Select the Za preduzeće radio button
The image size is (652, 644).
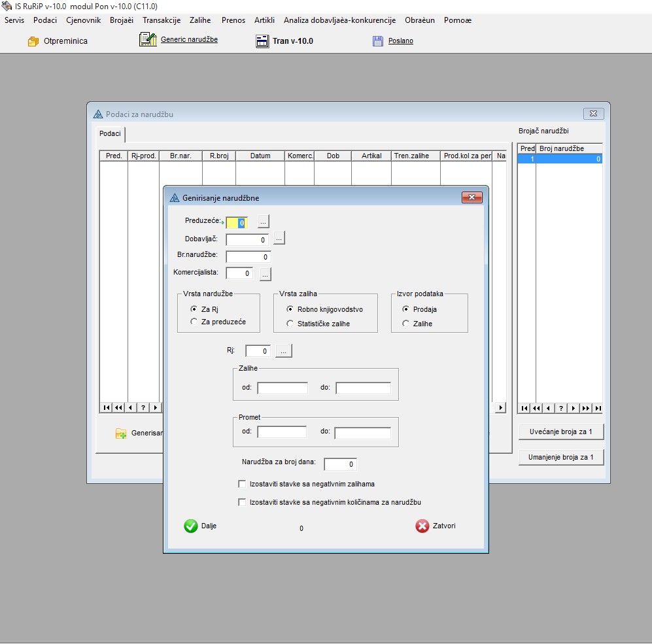[x=194, y=322]
